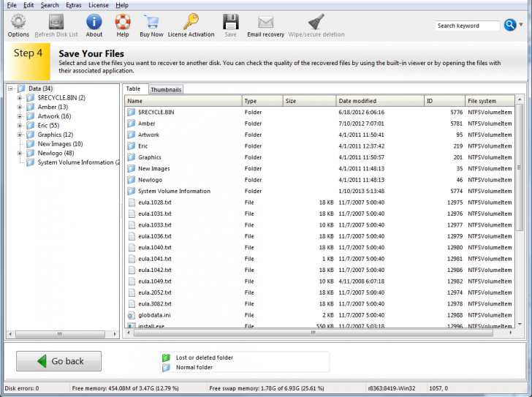
Task: Select New Images (10) in the tree
Action: tap(60, 144)
